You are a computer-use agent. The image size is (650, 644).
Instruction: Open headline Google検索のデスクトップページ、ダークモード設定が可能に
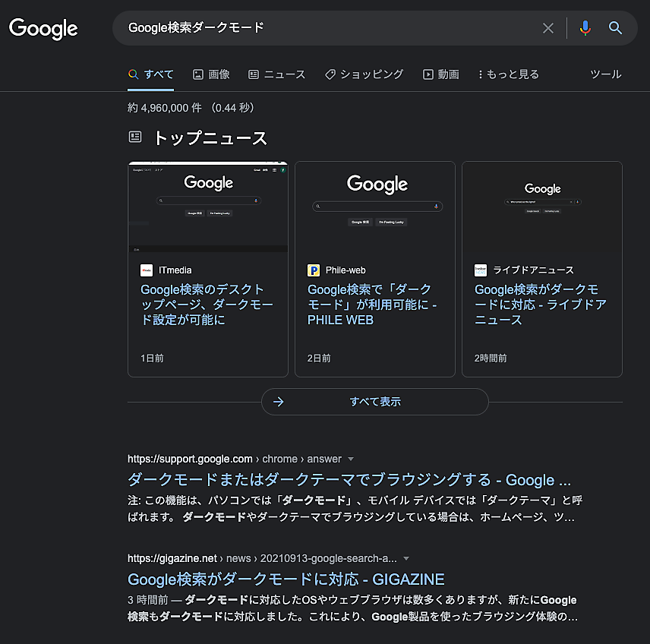(207, 305)
